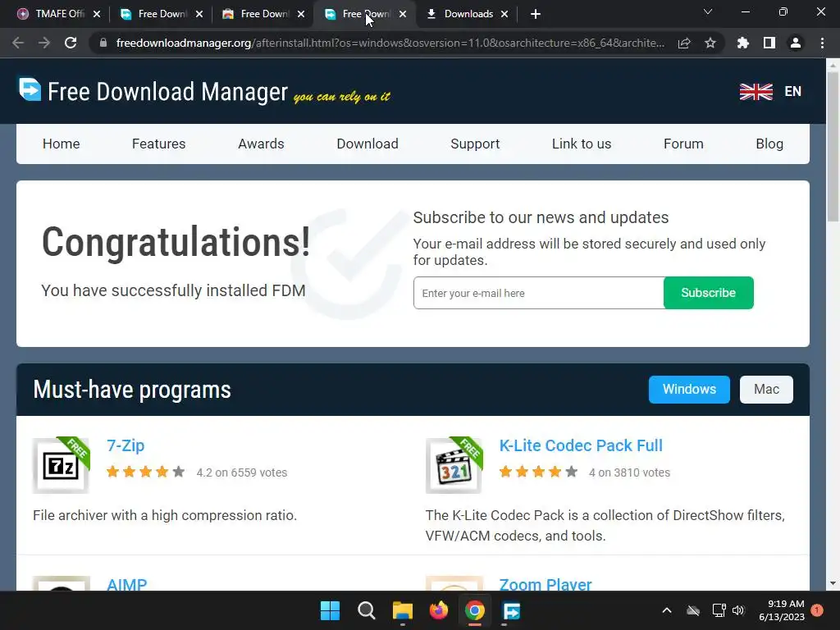This screenshot has height=630, width=840.
Task: Bookmark this page with the star icon
Action: click(x=710, y=43)
